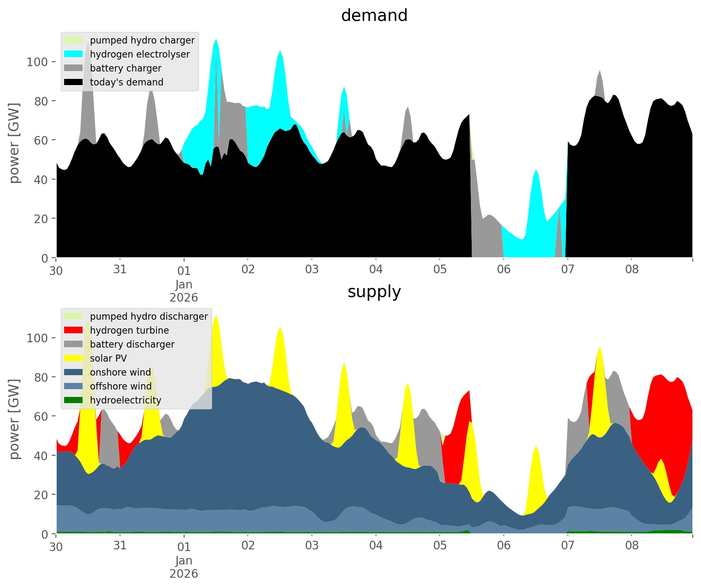Viewport: 701px width, 588px height.
Task: Select the battery discharger legend label
Action: (132, 344)
